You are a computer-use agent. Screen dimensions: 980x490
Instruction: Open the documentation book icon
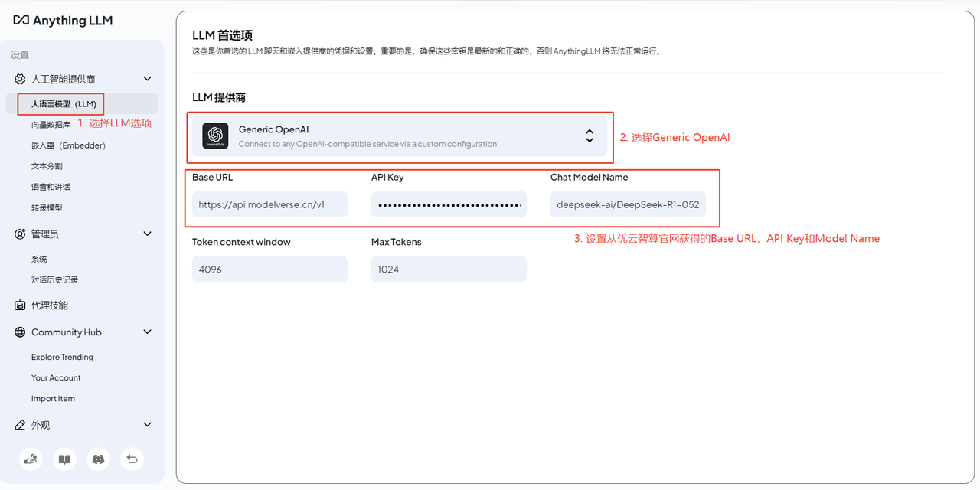click(65, 459)
